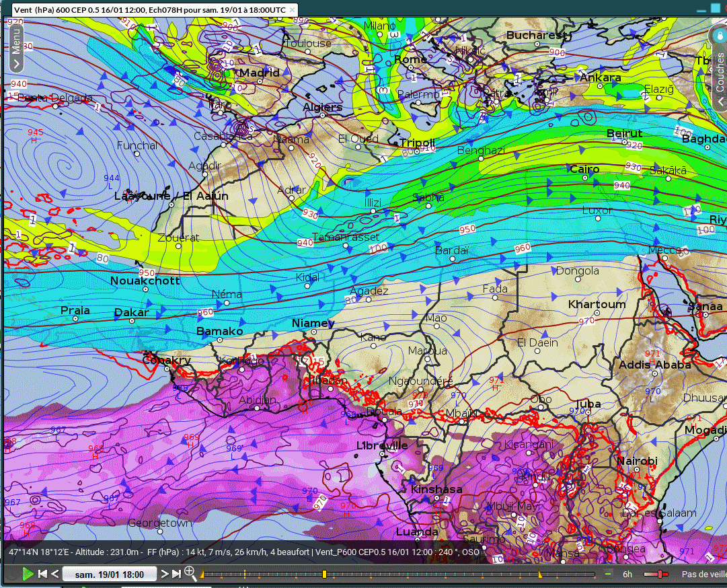
Task: Click Khartoum city marker on map
Action: (597, 313)
